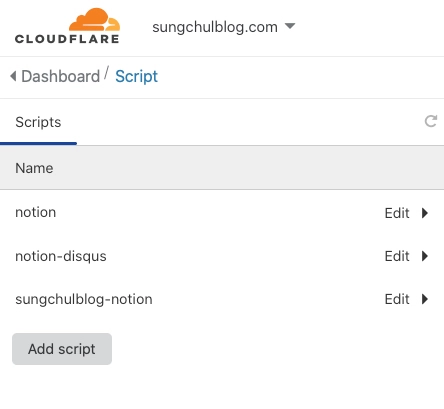Expand the arrow for sungchulblog-notion script

click(x=425, y=299)
